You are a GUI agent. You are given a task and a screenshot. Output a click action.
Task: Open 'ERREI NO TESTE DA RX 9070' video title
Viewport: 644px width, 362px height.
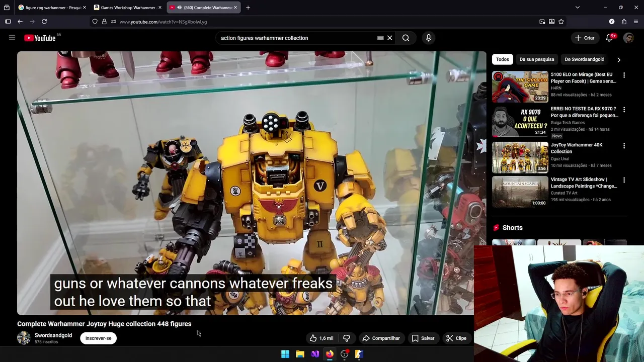tap(585, 112)
